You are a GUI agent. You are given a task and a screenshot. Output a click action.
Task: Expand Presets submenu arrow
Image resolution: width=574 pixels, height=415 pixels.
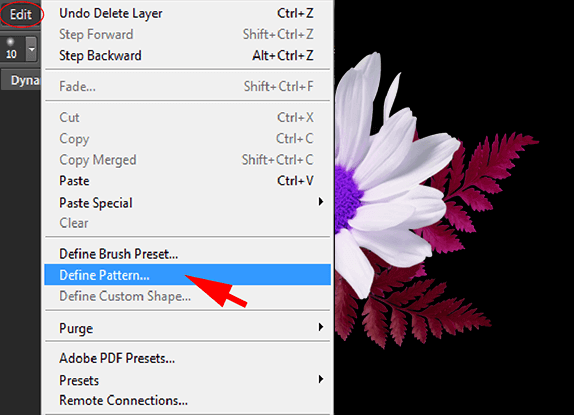321,379
